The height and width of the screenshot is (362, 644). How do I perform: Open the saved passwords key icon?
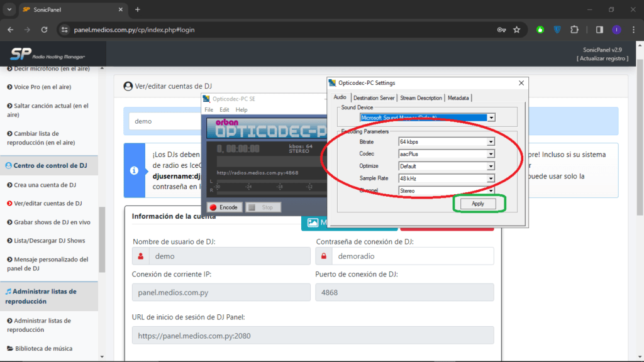coord(501,30)
